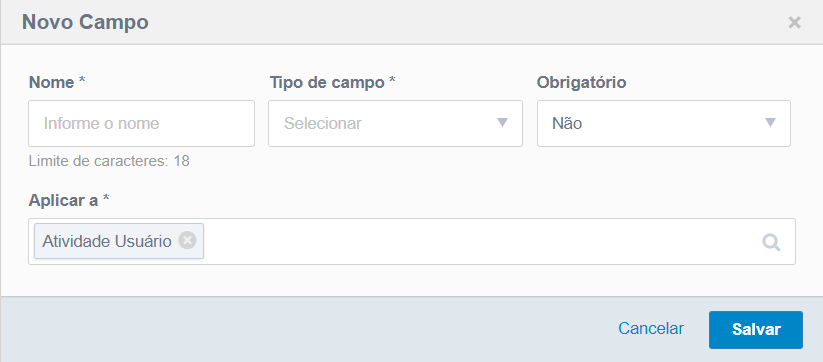Save the new field with Salvar
Viewport: 823px width, 362px height.
(x=756, y=329)
